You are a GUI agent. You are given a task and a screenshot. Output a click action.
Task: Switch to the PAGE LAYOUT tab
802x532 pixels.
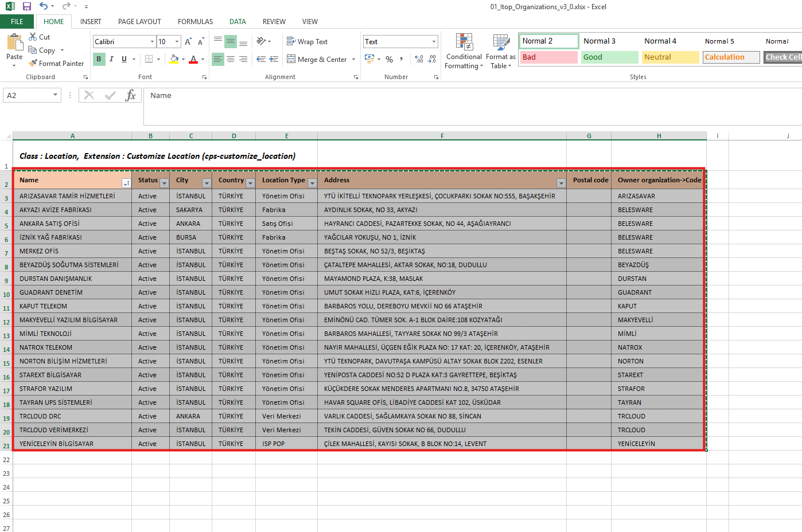coord(139,22)
